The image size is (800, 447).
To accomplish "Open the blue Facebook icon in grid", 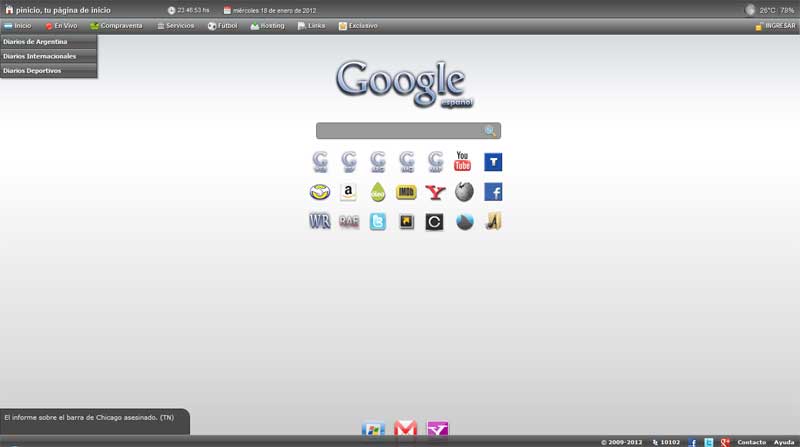I will click(x=493, y=192).
